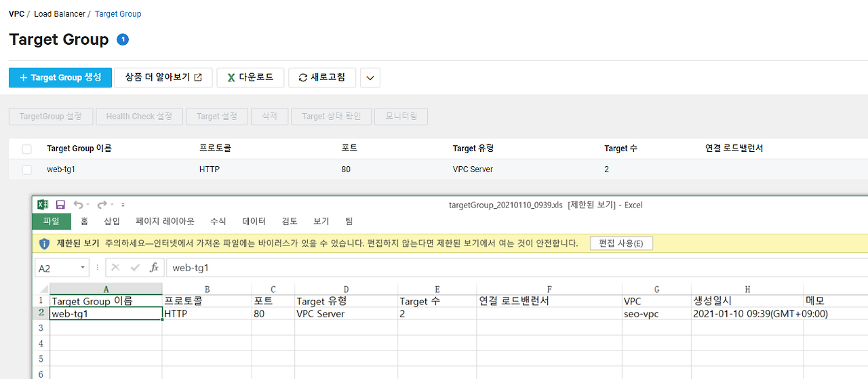This screenshot has height=379, width=868.
Task: Select Excel column G header
Action: (656, 289)
